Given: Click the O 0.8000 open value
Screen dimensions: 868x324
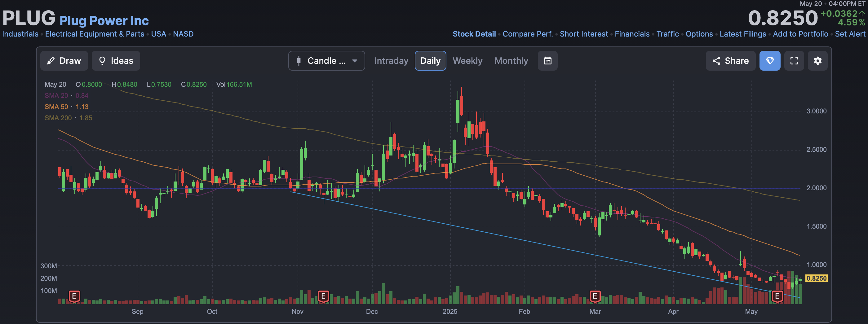Looking at the screenshot, I should point(89,85).
